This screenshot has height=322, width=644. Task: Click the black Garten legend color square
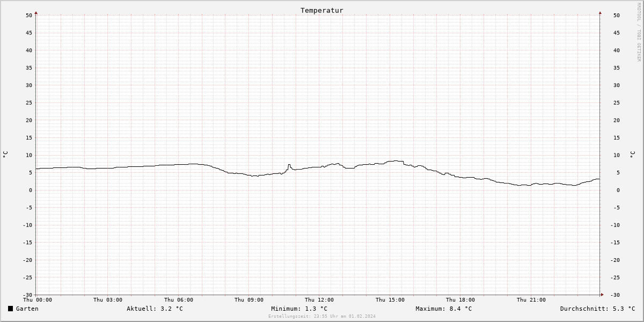(10, 309)
